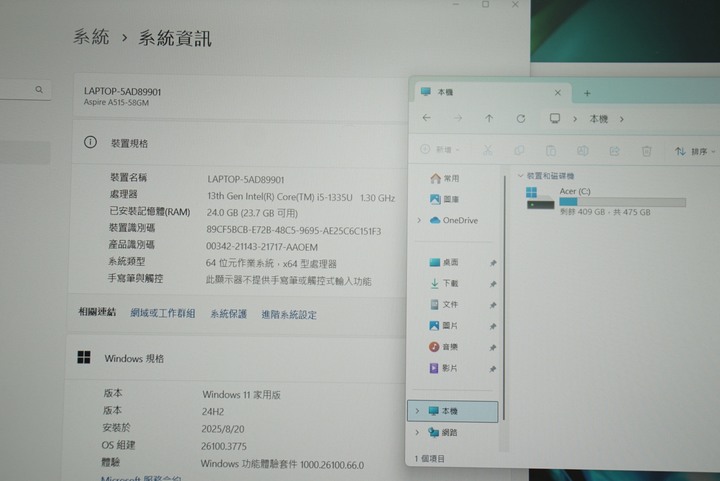Refresh the File Explorer view
The width and height of the screenshot is (720, 481).
521,119
